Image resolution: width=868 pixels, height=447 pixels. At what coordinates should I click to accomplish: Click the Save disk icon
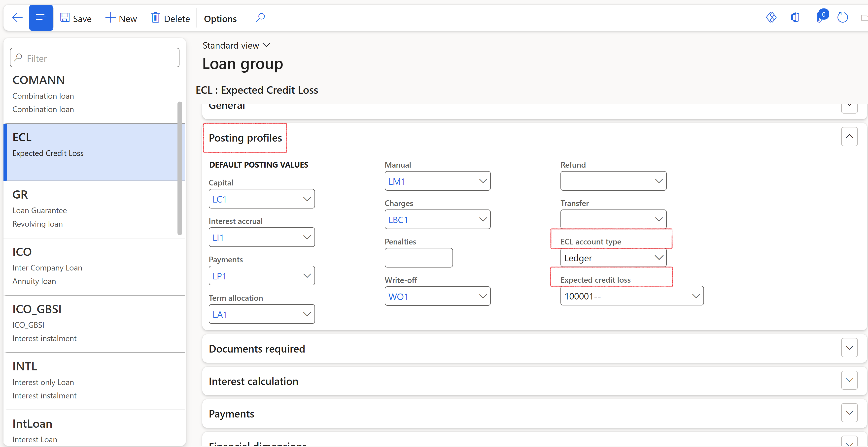pyautogui.click(x=65, y=18)
